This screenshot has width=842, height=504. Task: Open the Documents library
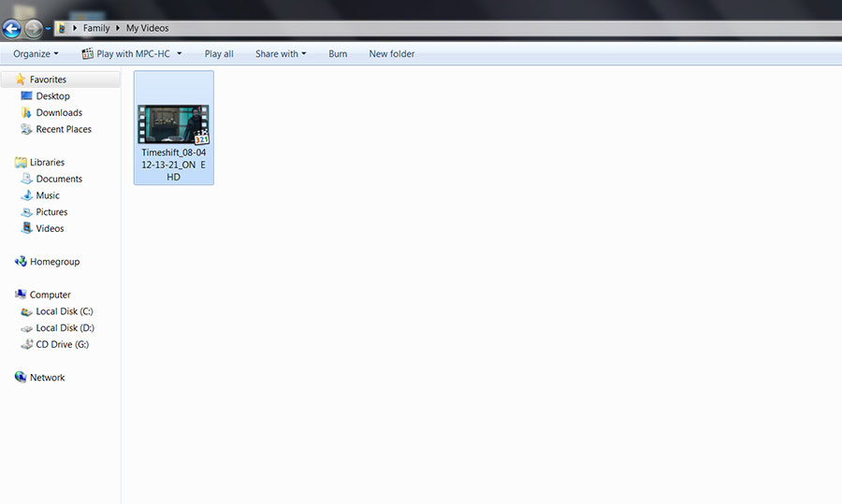pos(59,179)
